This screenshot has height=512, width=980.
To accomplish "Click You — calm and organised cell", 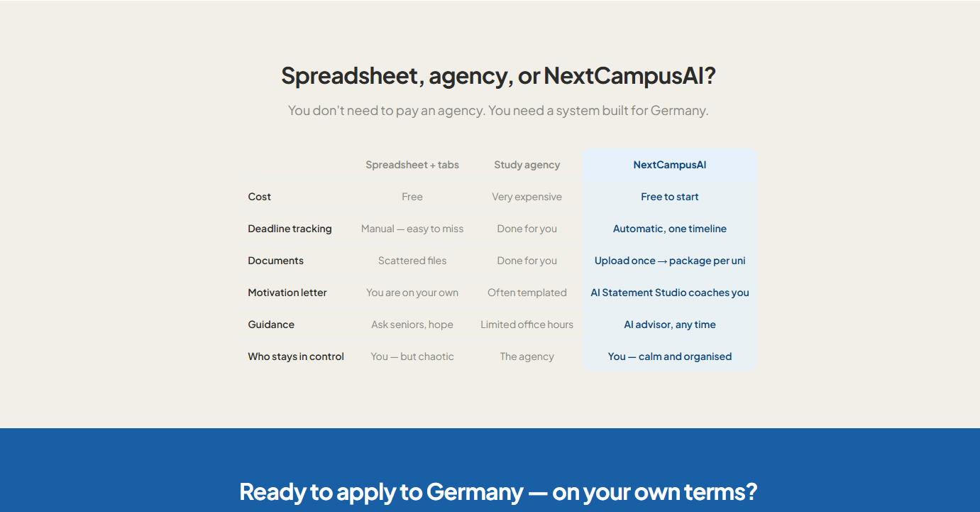I will 670,356.
